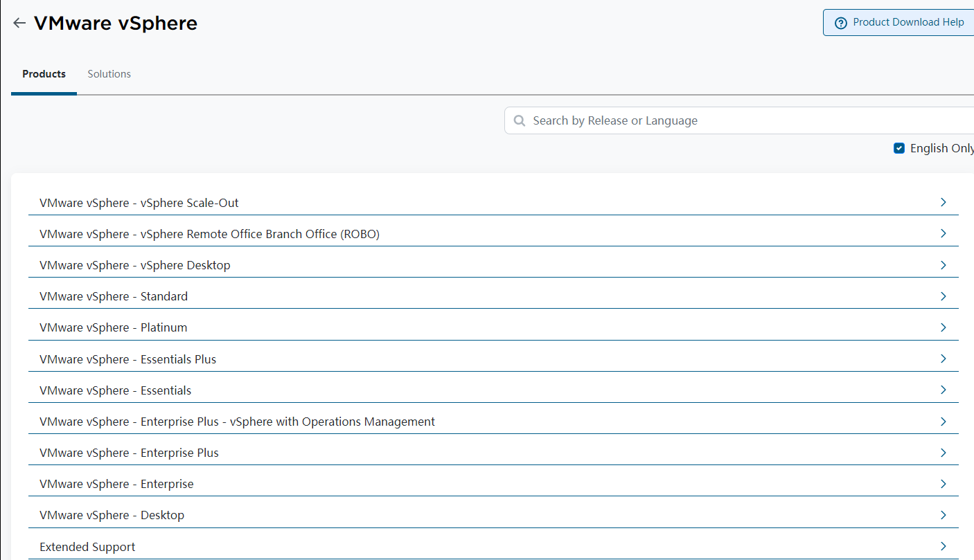This screenshot has width=974, height=560.
Task: Open VMware vSphere - Enterprise Plus
Action: [130, 453]
